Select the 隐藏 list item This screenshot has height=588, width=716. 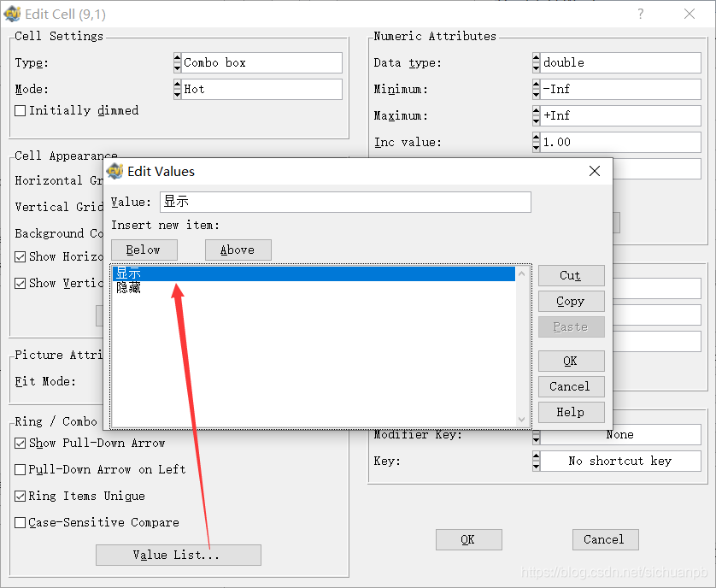(x=314, y=288)
